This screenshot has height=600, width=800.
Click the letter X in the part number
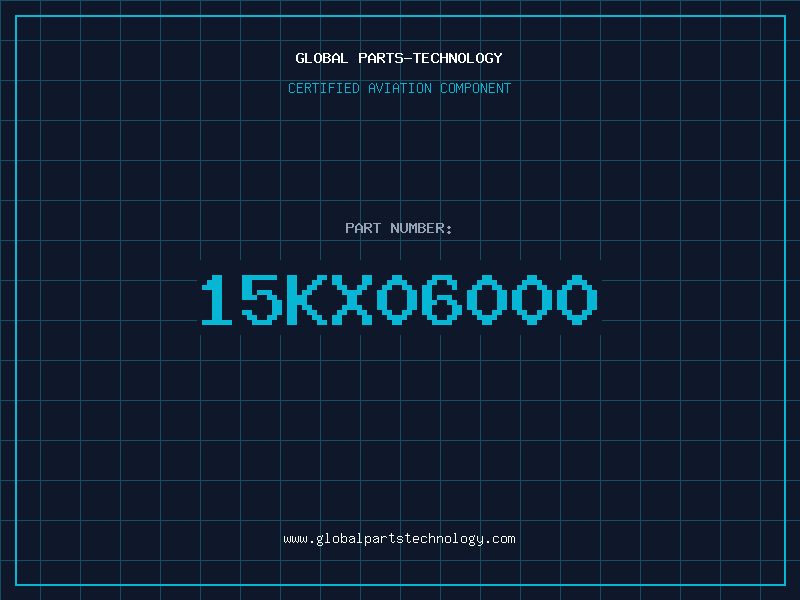coord(352,299)
